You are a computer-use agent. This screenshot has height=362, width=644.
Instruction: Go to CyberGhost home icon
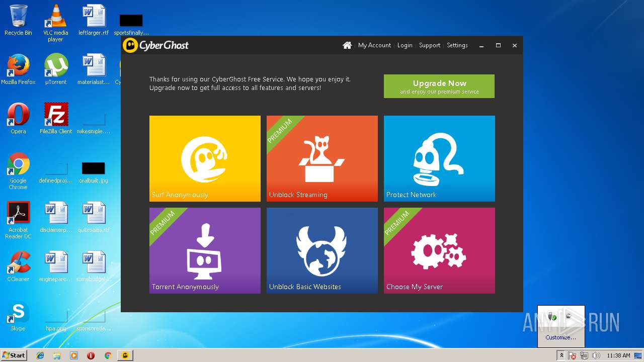347,45
